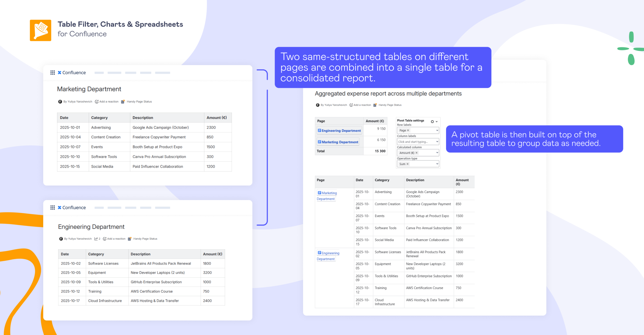Screen dimensions: 644x335
Task: Click the Add a reaction emoji icon
Action: click(97, 101)
